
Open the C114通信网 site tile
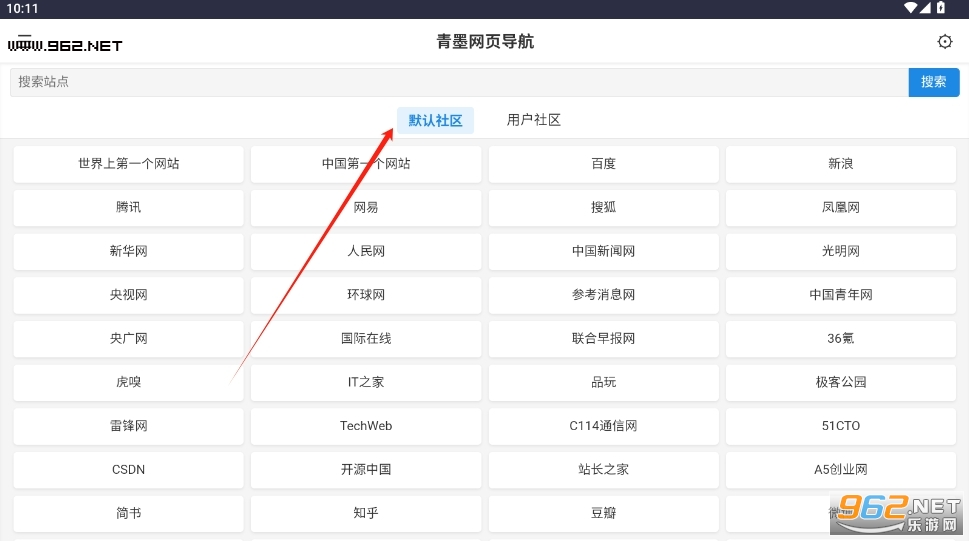(603, 426)
